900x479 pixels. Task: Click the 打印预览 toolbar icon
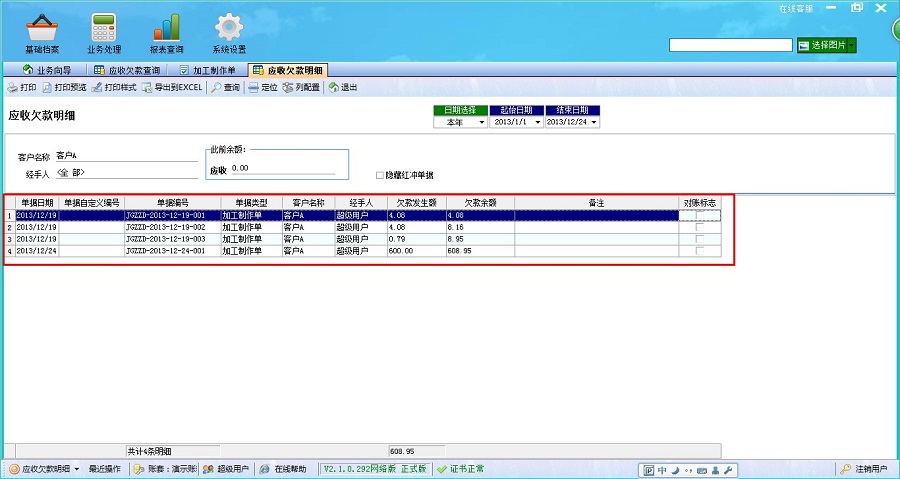(64, 88)
